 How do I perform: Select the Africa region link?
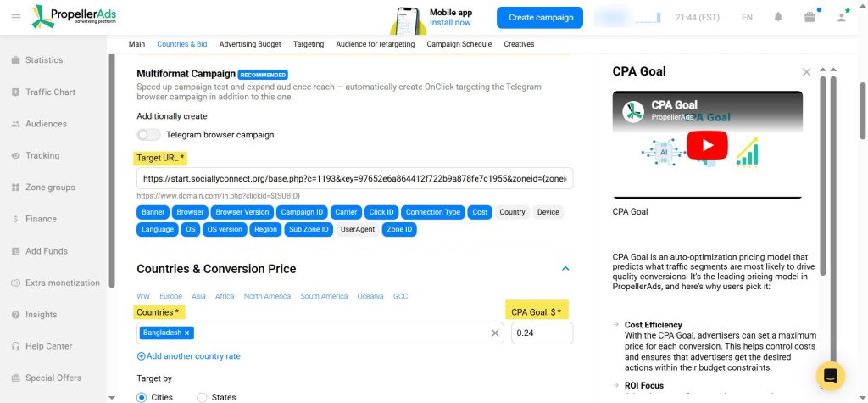pos(225,297)
